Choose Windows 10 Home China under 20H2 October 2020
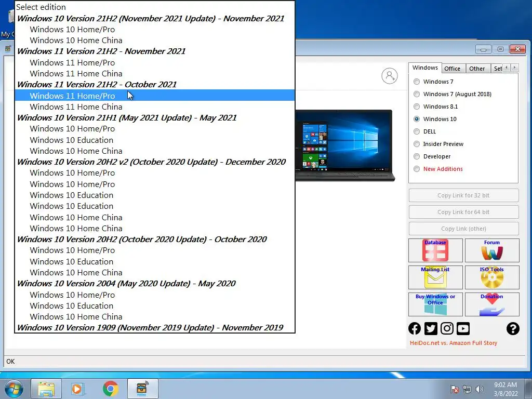The image size is (532, 399). pyautogui.click(x=155, y=272)
